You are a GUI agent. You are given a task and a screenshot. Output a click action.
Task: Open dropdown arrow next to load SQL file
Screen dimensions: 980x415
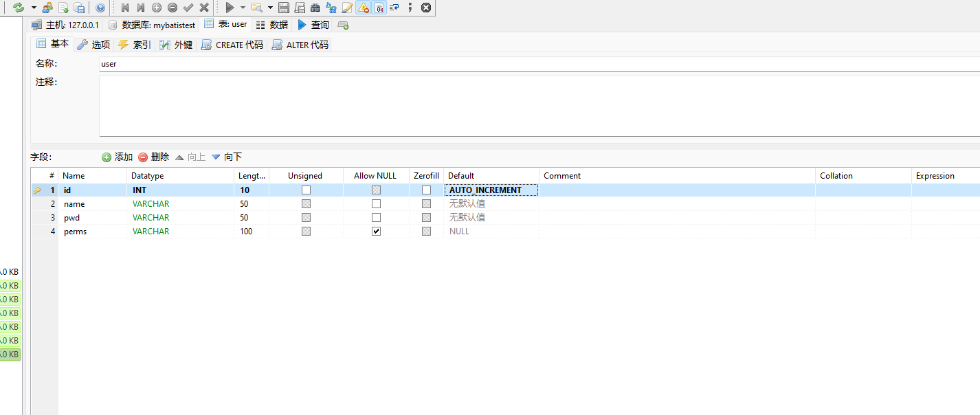[x=270, y=8]
